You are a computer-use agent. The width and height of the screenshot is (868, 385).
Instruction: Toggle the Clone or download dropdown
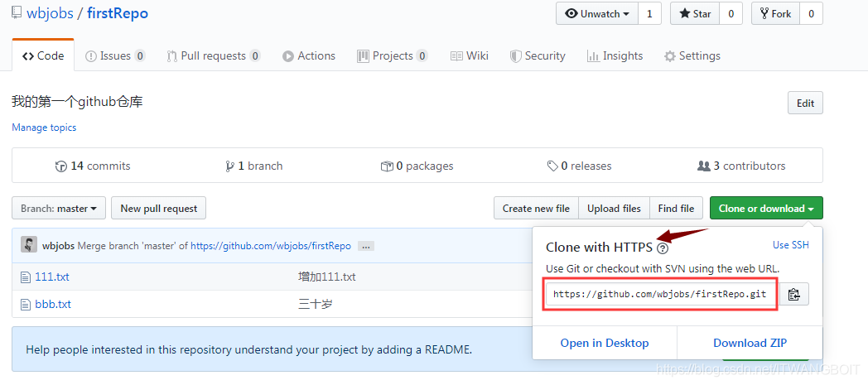click(x=766, y=209)
